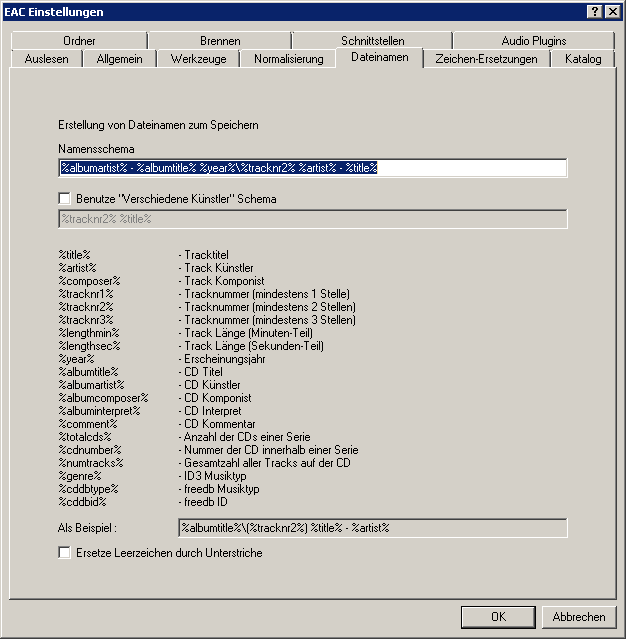Open the Brennen tab

pos(220,41)
